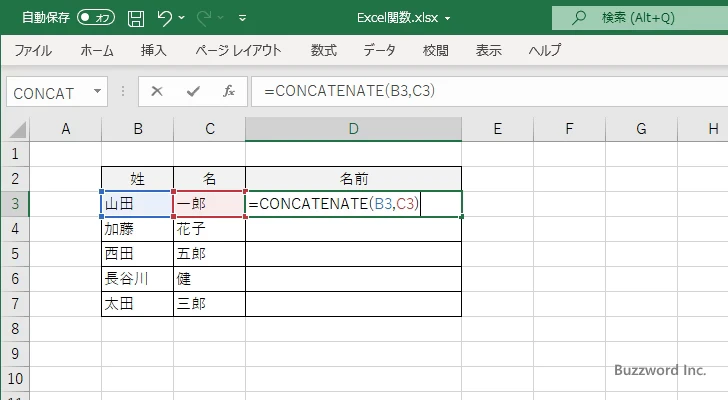Select column G header

click(x=641, y=129)
